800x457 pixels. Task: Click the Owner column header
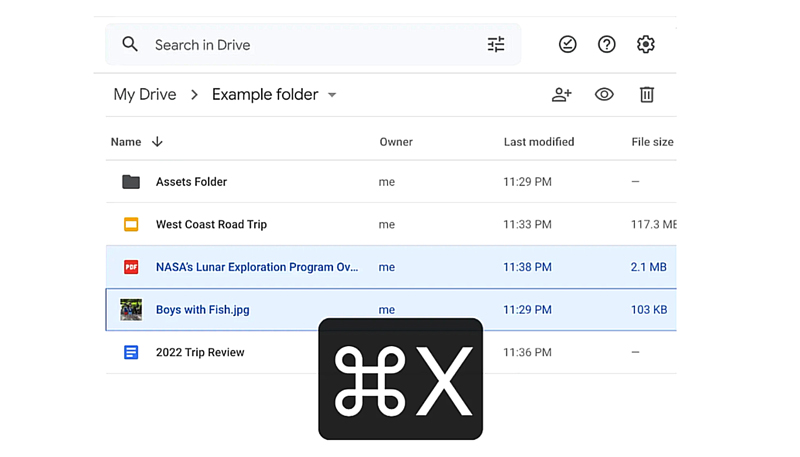pyautogui.click(x=396, y=142)
